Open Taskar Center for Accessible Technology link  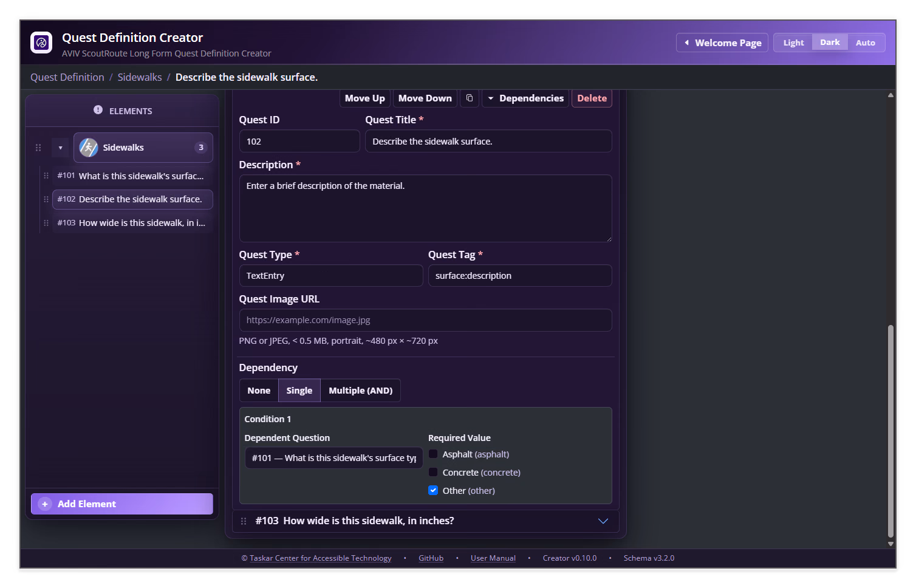pyautogui.click(x=320, y=558)
